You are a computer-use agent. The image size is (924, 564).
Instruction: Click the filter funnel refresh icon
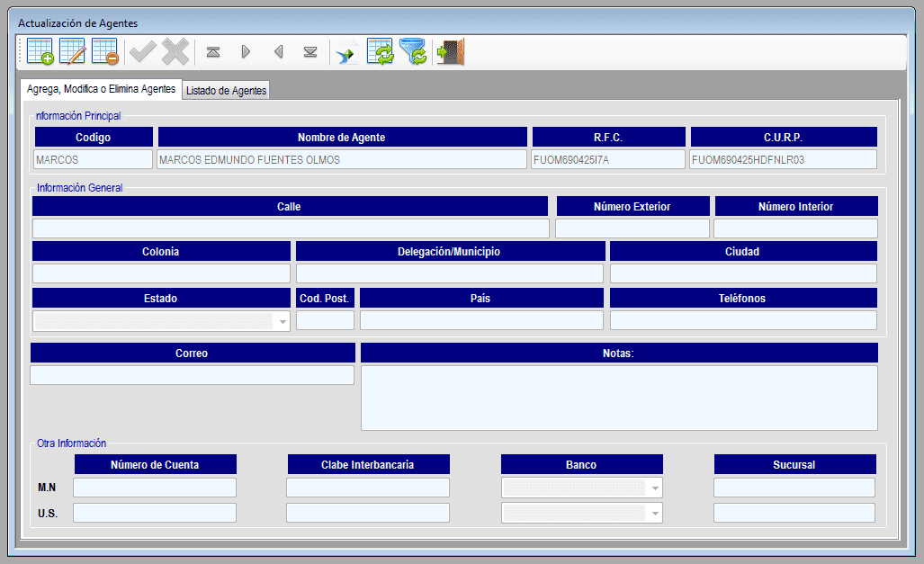[x=414, y=52]
